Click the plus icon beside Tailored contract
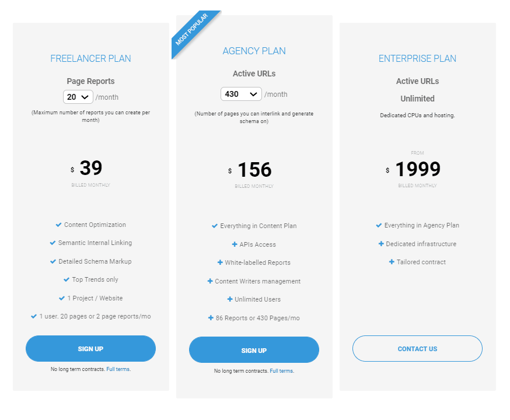 tap(392, 262)
